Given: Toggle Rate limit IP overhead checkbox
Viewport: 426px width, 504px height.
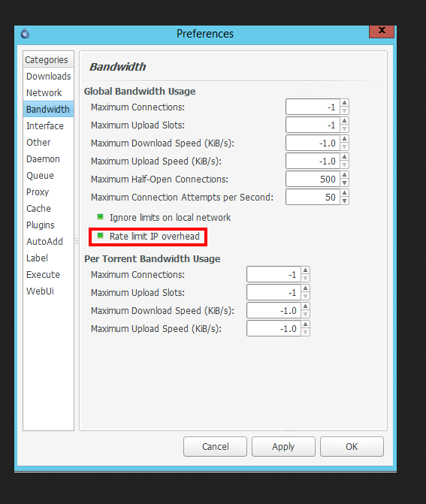Looking at the screenshot, I should click(101, 236).
